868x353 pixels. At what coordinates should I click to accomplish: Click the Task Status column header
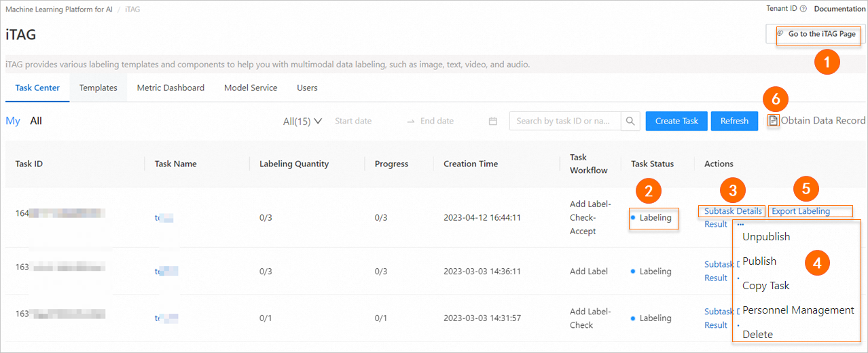pyautogui.click(x=653, y=164)
